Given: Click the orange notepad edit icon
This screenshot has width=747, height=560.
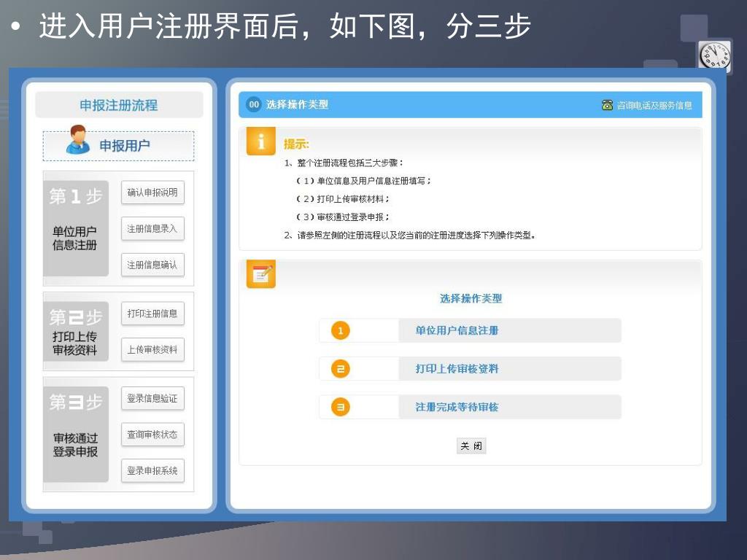Looking at the screenshot, I should [260, 274].
